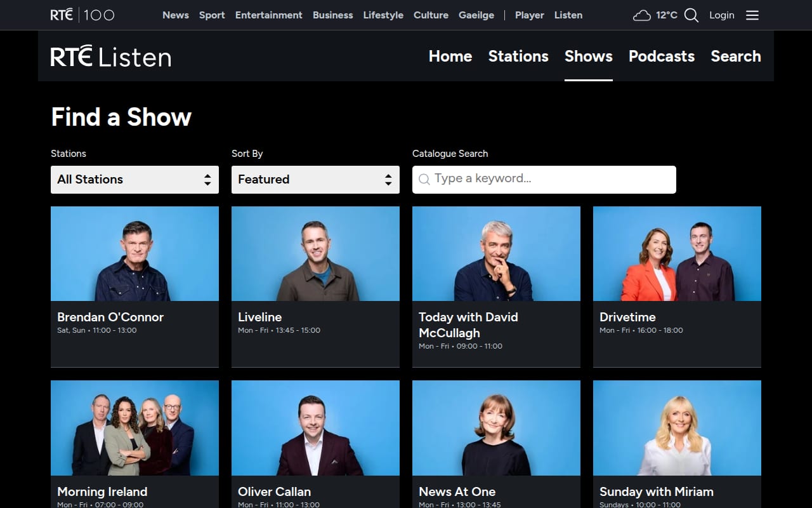812x508 pixels.
Task: Open the News At One photo
Action: point(496,428)
